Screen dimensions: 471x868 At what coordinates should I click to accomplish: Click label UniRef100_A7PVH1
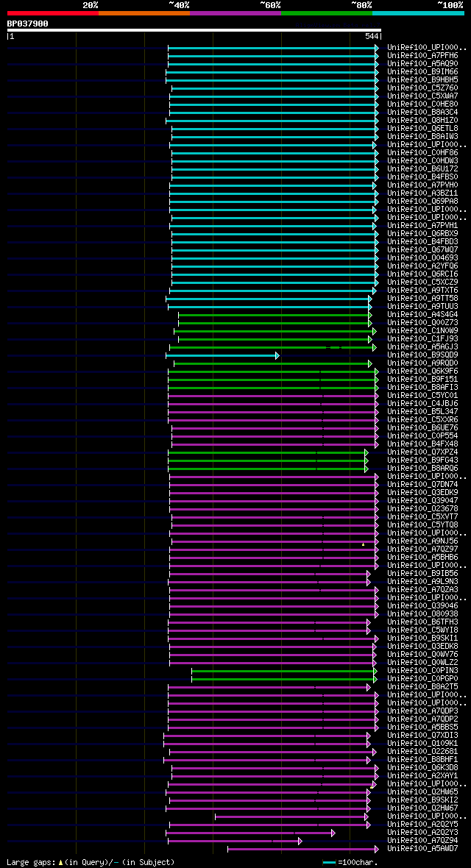click(422, 226)
